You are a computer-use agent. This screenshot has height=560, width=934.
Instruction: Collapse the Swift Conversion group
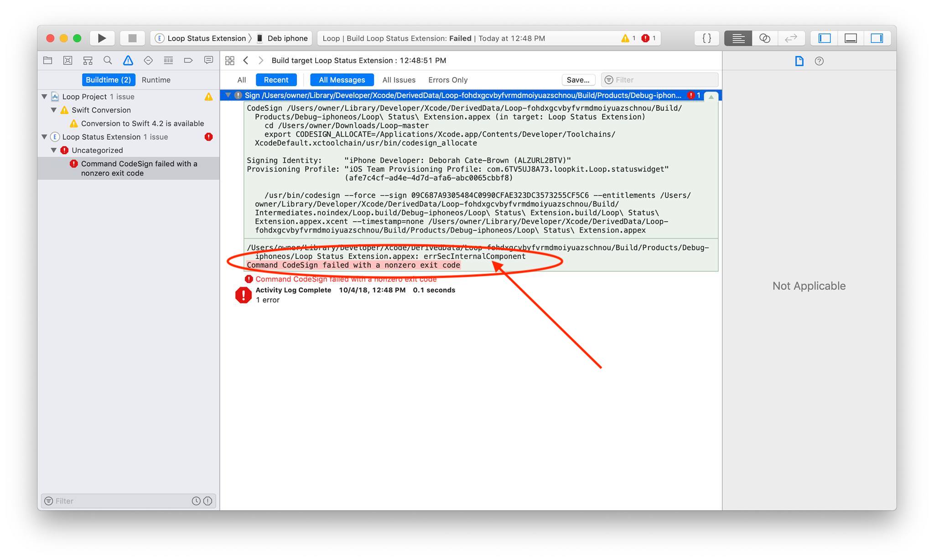pyautogui.click(x=54, y=110)
